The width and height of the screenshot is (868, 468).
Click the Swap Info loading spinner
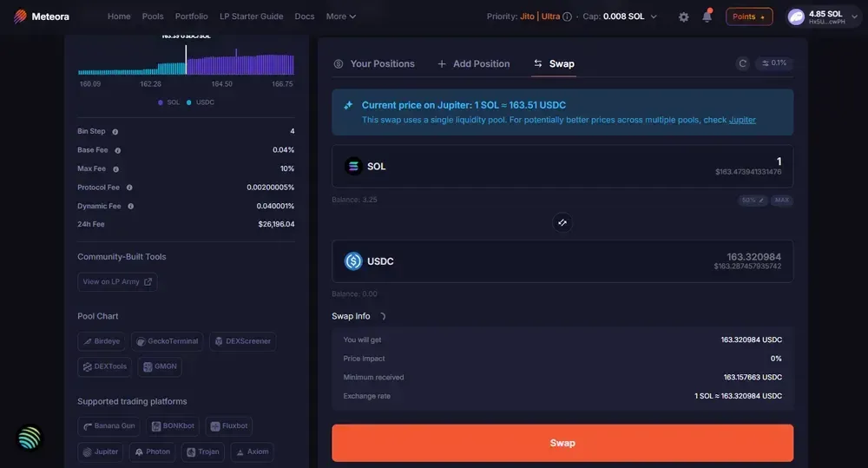click(381, 316)
